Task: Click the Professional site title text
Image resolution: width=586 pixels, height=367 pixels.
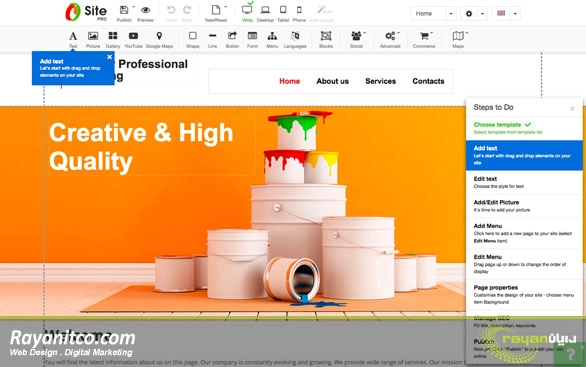Action: [x=153, y=64]
